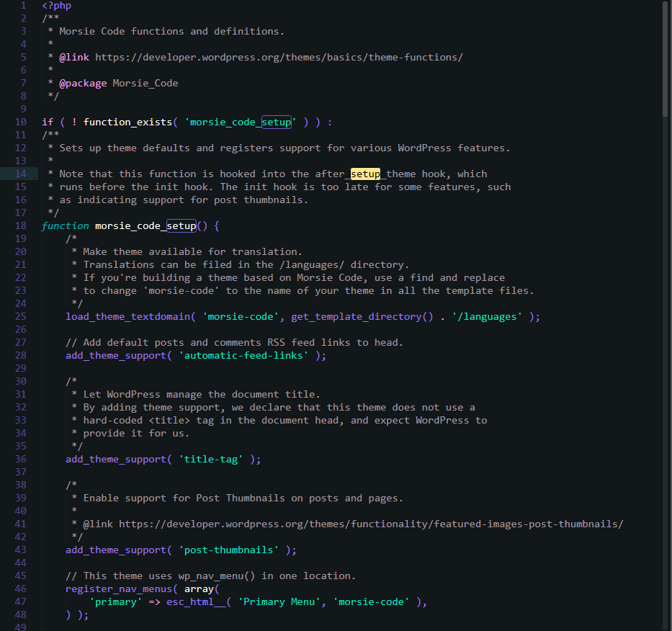Click the '/languages' string on line 25
672x631 pixels.
[488, 317]
